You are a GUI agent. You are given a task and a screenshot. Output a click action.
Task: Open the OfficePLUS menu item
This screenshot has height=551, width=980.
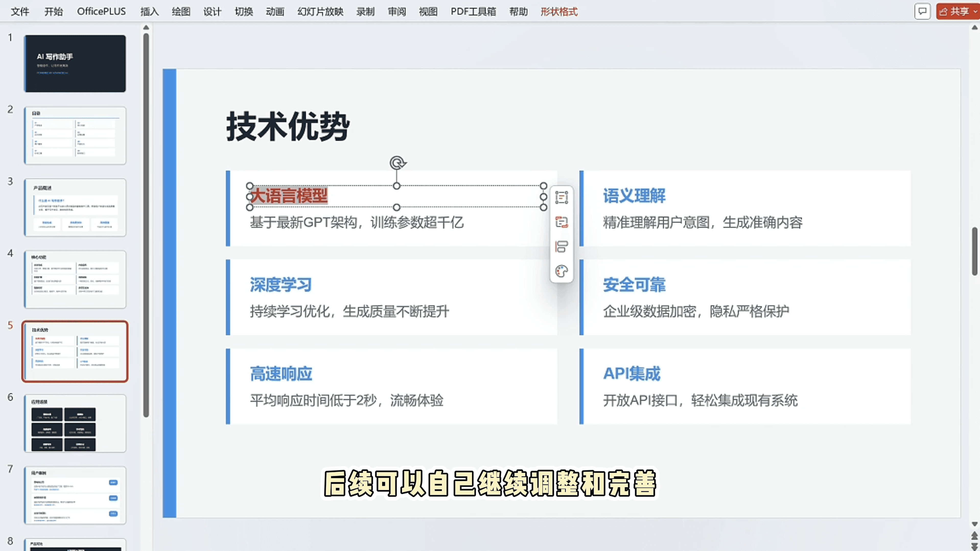point(101,12)
